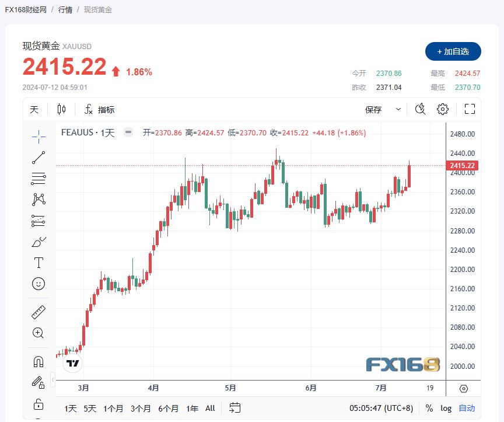
Task: Click the +加自选 watchlist button
Action: pos(453,51)
